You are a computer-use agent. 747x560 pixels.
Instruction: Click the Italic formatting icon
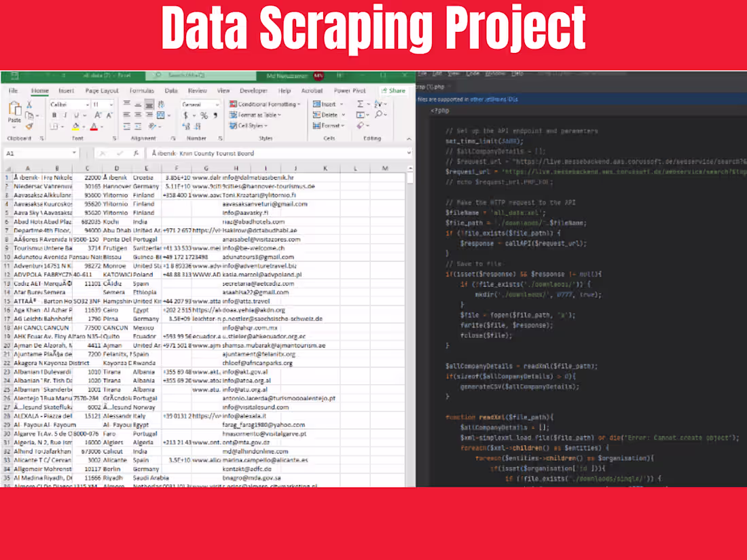point(65,116)
